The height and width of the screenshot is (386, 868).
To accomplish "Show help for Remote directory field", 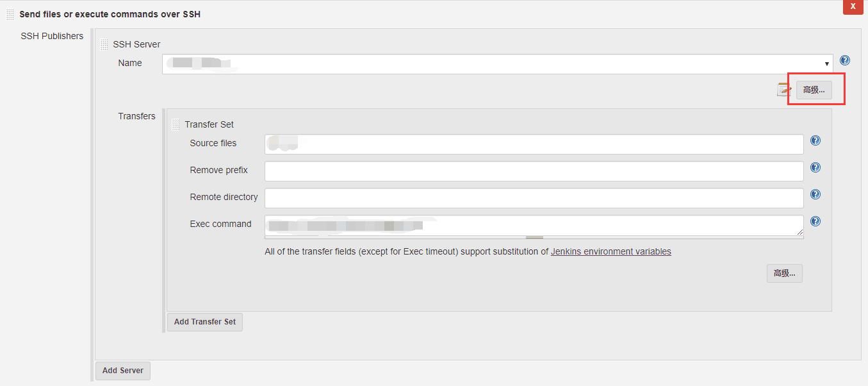I will [815, 195].
